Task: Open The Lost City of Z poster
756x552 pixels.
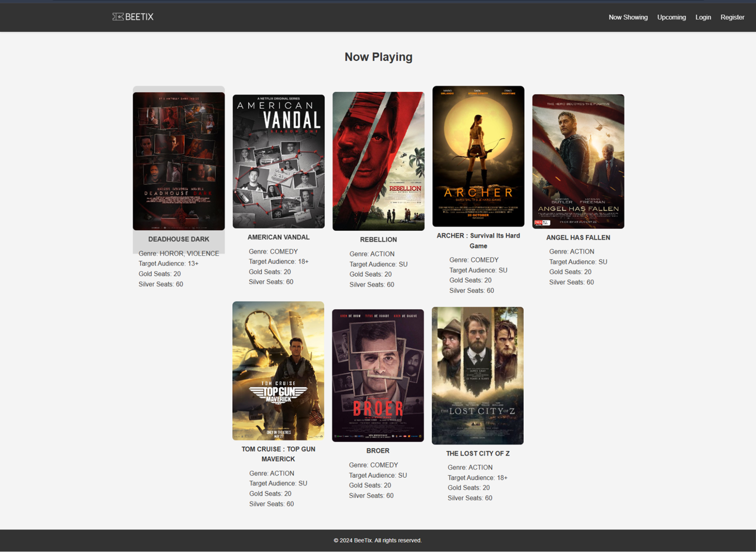Action: click(x=478, y=375)
